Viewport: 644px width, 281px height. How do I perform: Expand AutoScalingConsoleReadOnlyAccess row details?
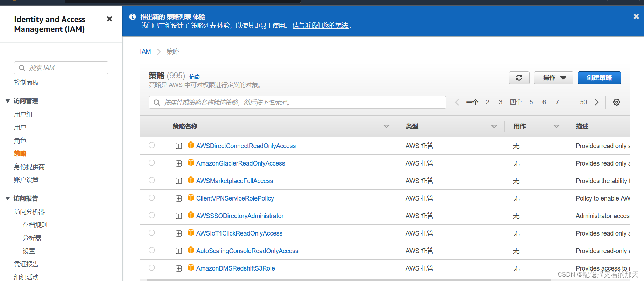click(179, 251)
